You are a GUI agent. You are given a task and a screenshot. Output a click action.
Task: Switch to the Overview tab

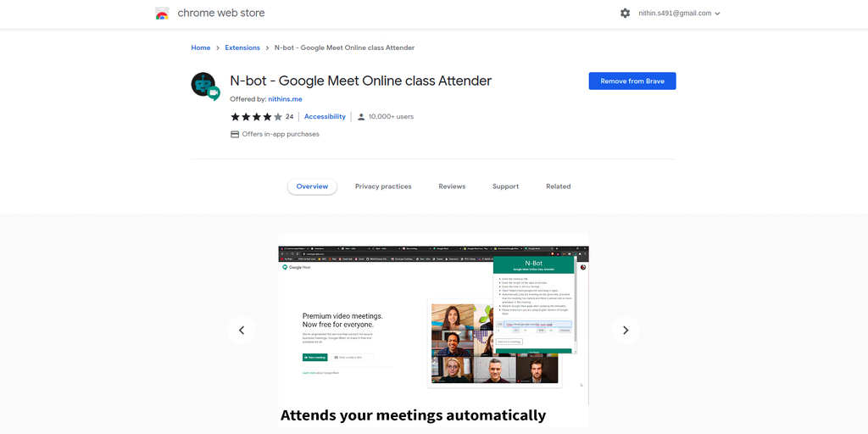312,186
